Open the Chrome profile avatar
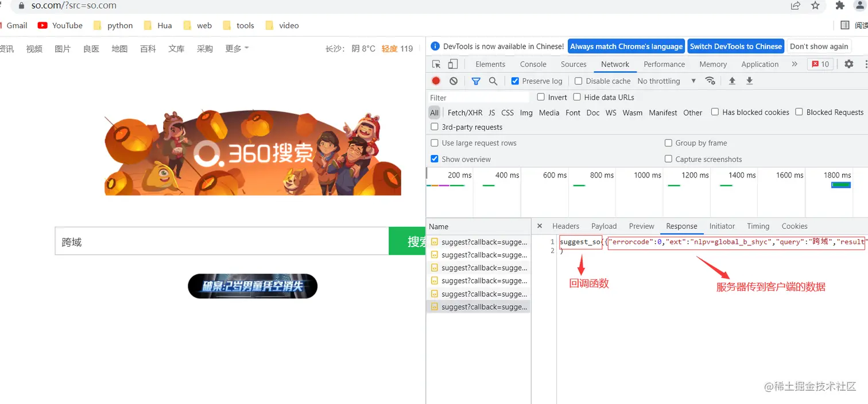The image size is (868, 404). coord(860,6)
